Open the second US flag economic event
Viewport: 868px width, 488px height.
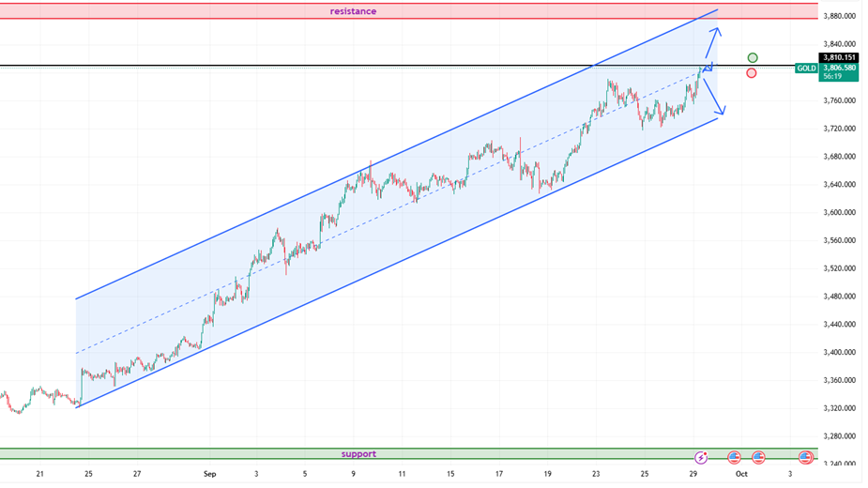pos(758,457)
